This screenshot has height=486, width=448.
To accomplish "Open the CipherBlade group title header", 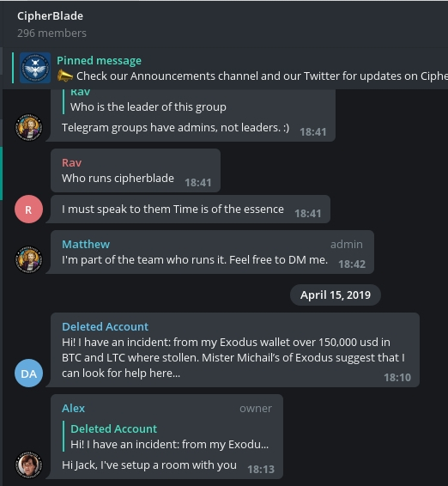I will coord(50,16).
